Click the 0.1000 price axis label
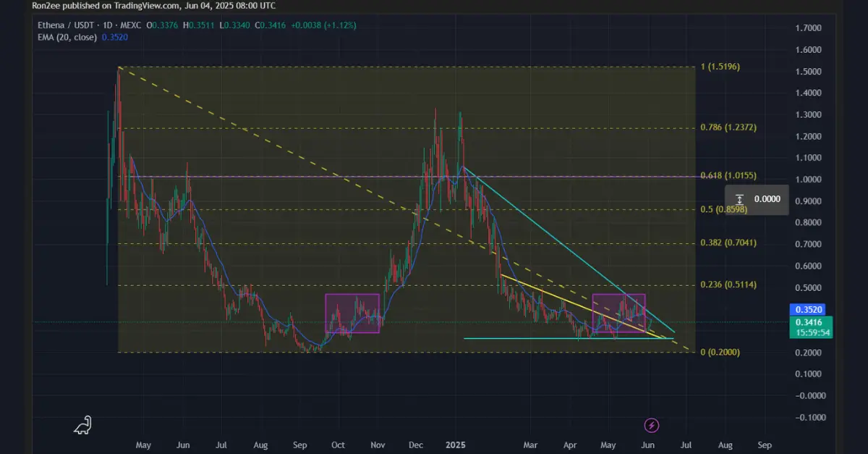The height and width of the screenshot is (454, 868). pos(807,374)
